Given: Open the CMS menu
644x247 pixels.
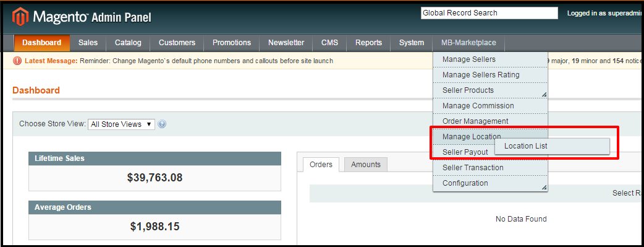Looking at the screenshot, I should (329, 43).
